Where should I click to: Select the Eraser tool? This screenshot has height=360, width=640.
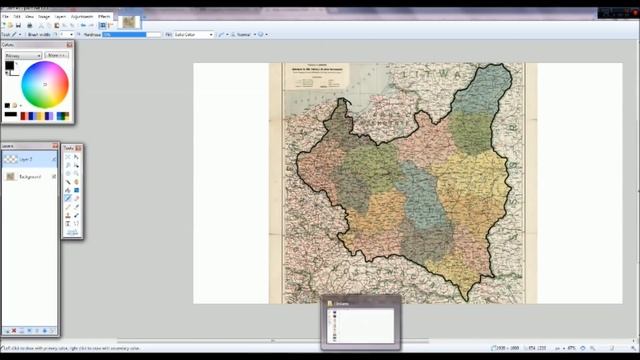click(76, 198)
